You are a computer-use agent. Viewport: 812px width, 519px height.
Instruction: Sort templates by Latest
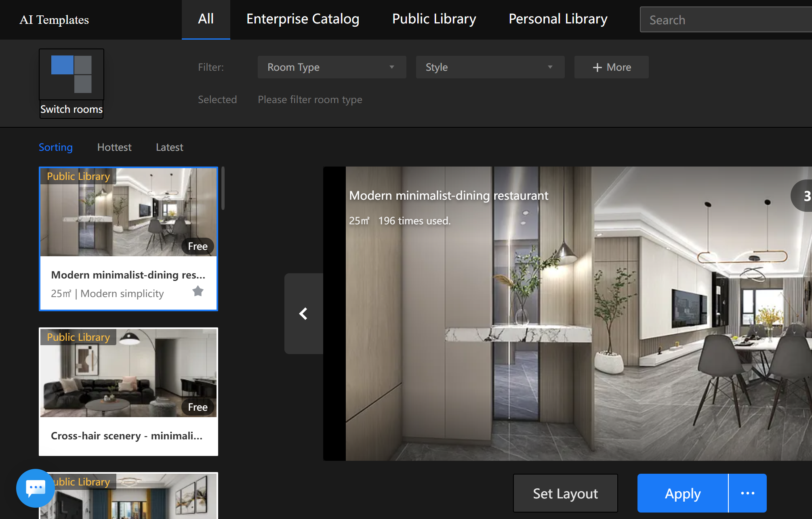point(170,147)
